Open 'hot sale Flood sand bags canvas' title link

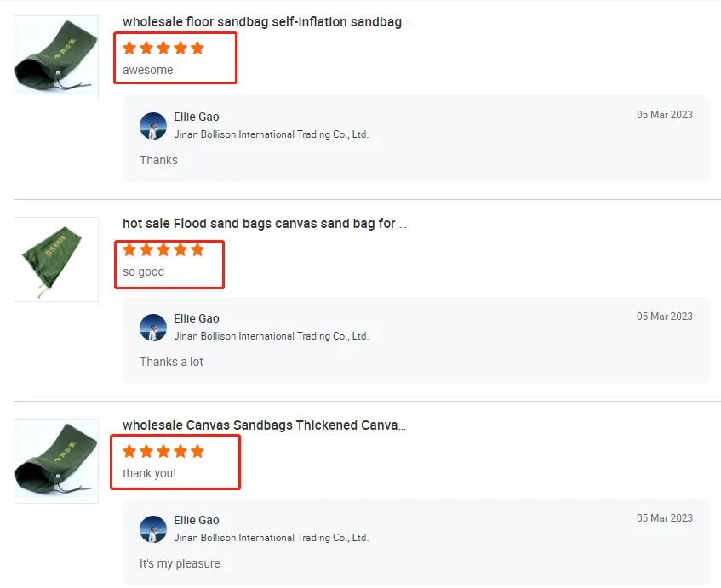point(265,224)
